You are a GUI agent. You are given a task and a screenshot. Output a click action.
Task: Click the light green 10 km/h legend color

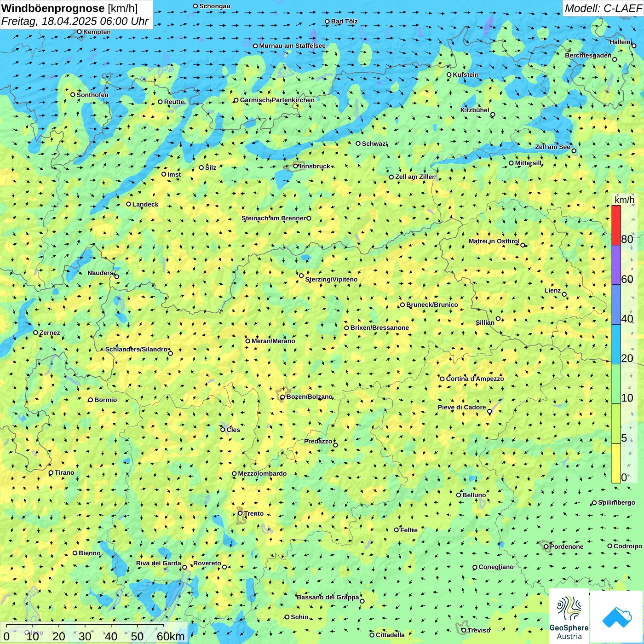(x=616, y=384)
